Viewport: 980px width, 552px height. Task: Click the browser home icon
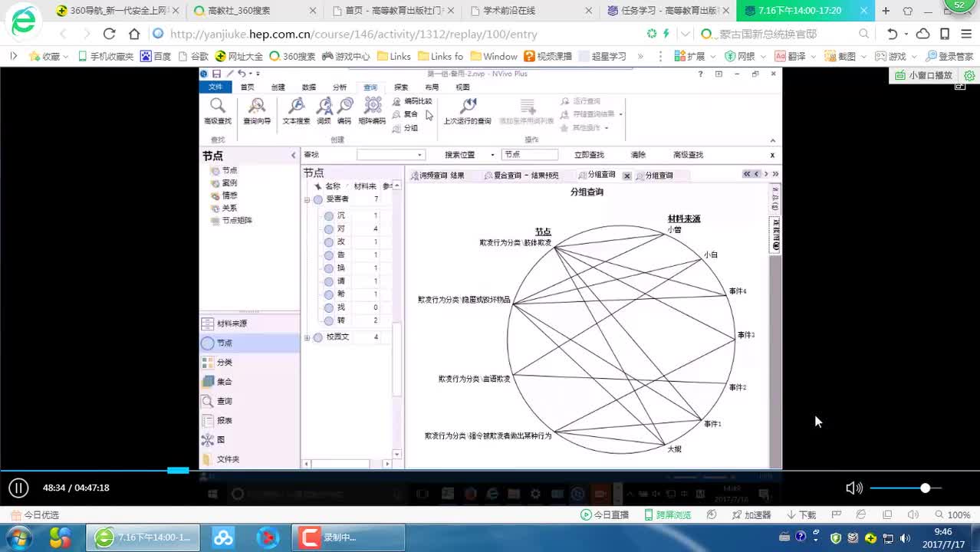(x=134, y=34)
